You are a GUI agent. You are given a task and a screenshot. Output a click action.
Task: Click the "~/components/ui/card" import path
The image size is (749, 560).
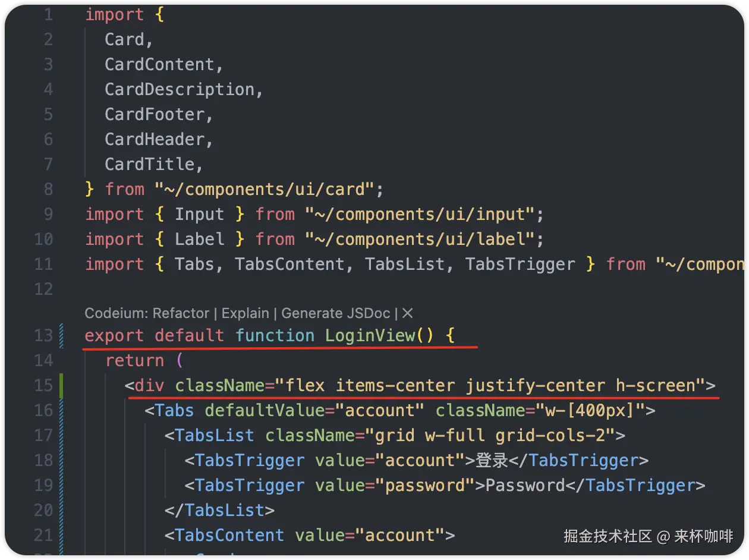coord(265,189)
